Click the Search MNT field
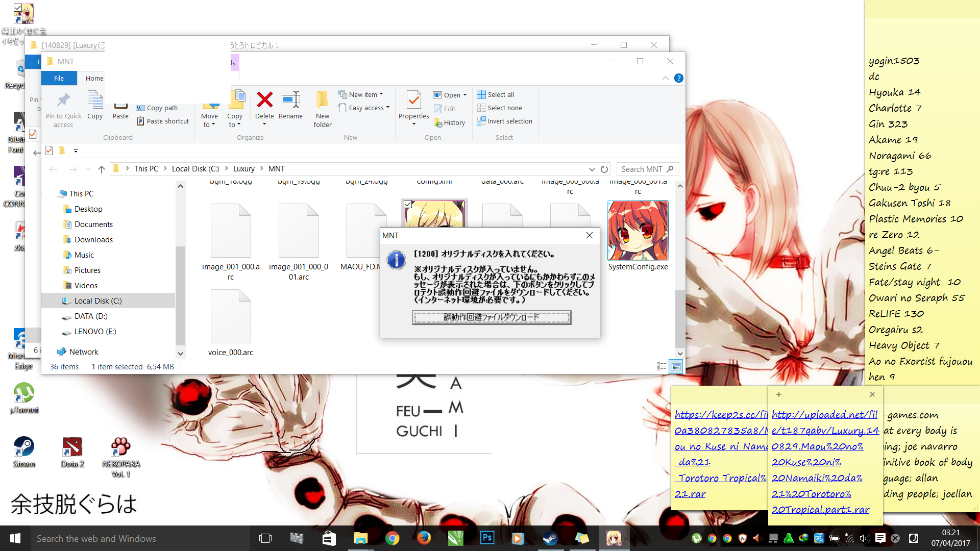The height and width of the screenshot is (551, 980). 647,169
